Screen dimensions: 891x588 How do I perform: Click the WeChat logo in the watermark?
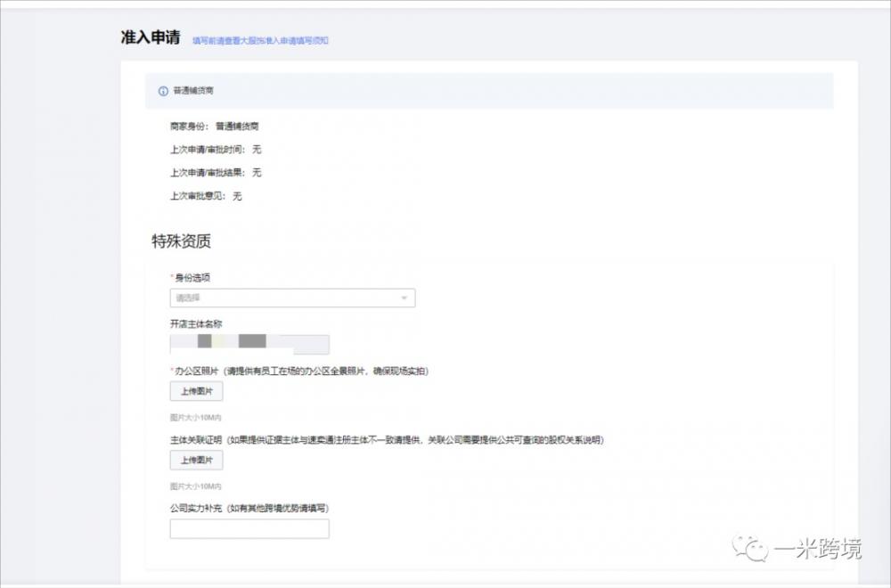749,548
